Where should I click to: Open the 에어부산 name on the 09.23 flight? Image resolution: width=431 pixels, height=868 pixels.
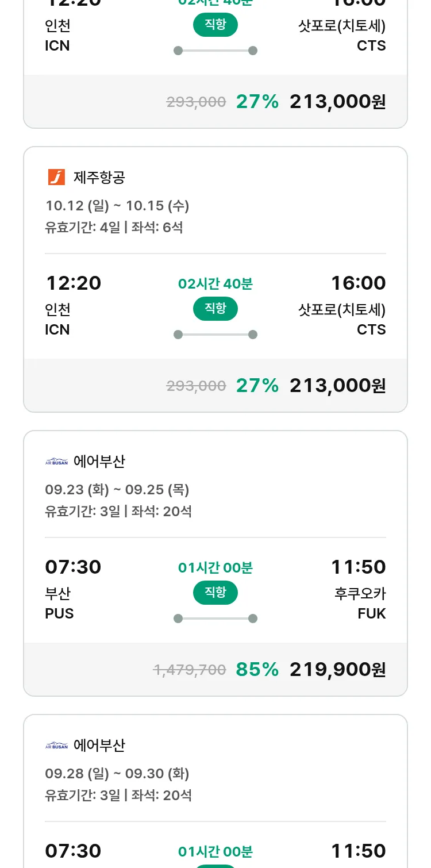(99, 461)
